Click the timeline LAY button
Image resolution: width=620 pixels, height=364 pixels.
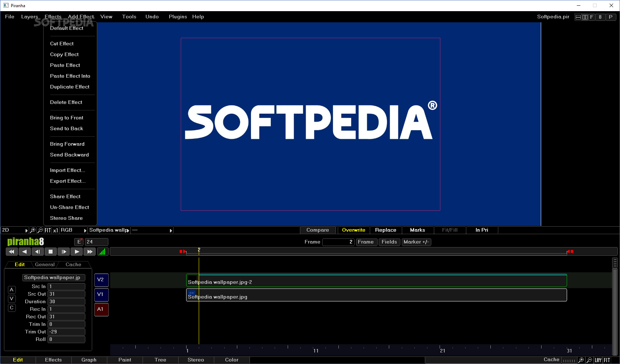pos(598,360)
